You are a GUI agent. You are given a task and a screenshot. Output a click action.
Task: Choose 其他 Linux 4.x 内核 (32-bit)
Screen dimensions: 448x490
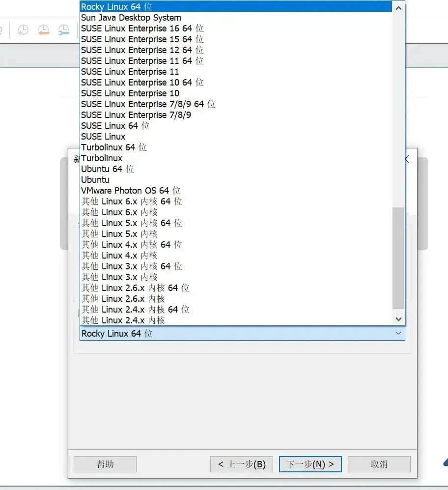[236, 255]
